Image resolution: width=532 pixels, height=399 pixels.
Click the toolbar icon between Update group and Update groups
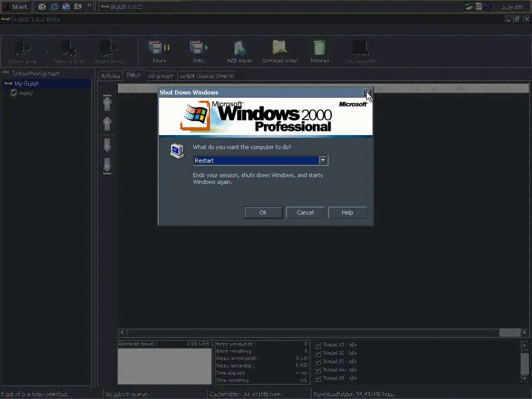pos(69,48)
